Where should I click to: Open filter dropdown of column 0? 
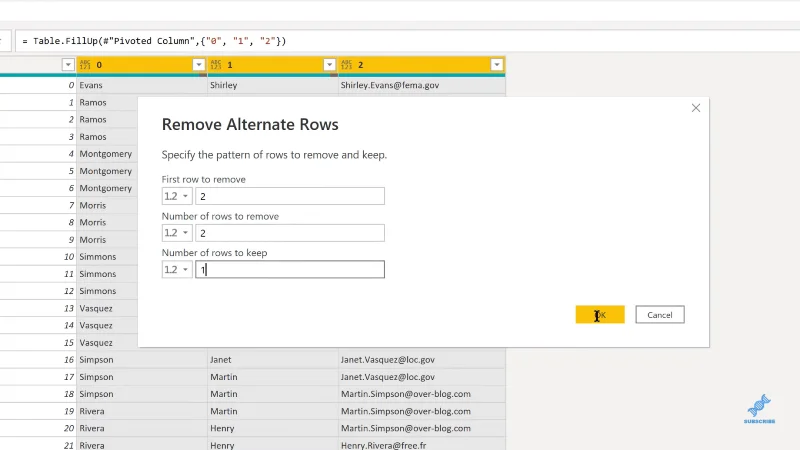(199, 65)
